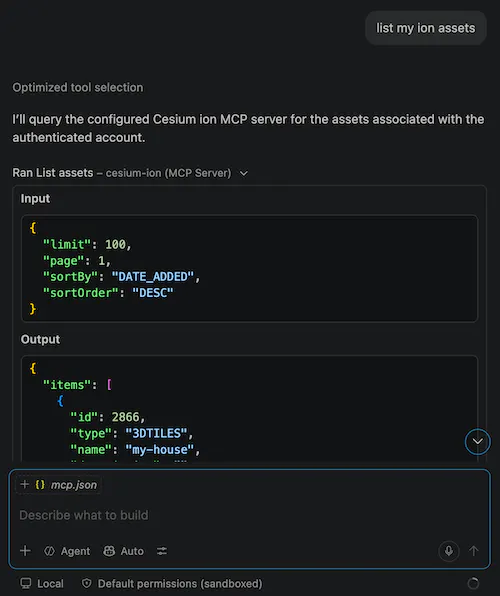Screen dimensions: 500x596
Task: Click the microphone voice input icon
Action: [449, 551]
